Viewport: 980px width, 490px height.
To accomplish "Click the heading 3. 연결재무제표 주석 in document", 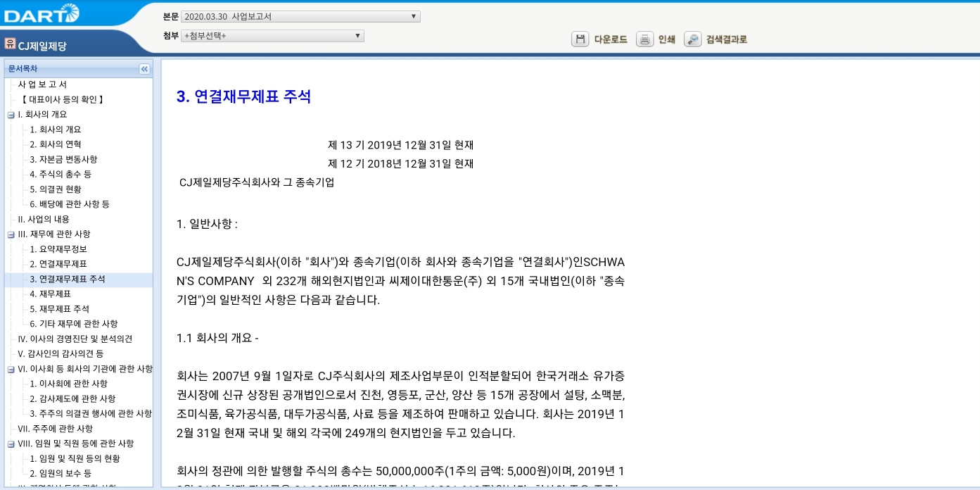I will click(243, 97).
